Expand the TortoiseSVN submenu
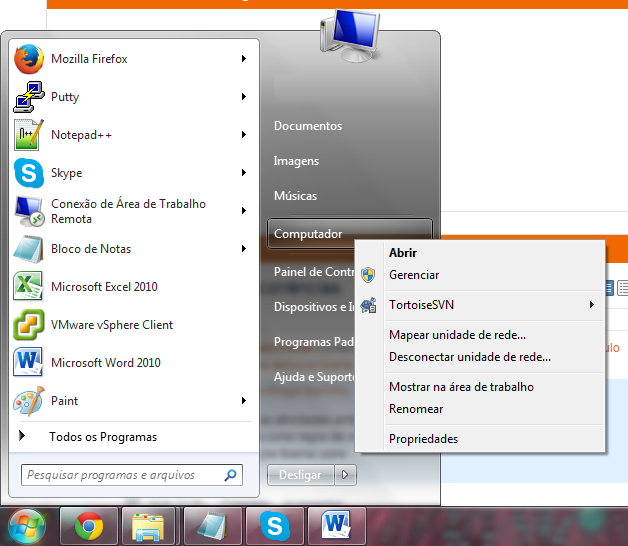The image size is (628, 546). (592, 304)
